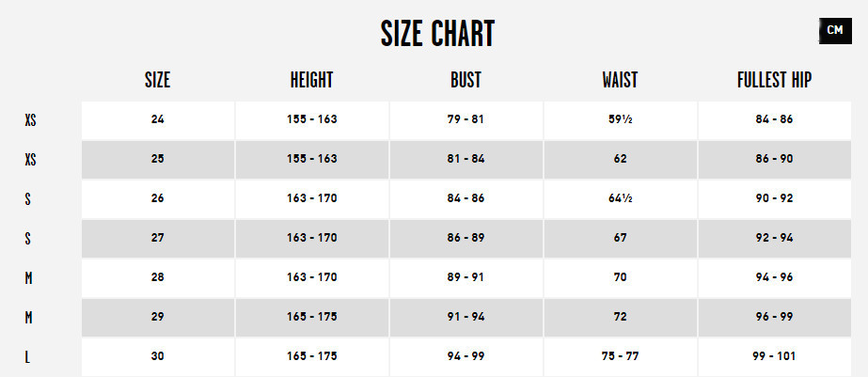Click the HEIGHT column header

coord(311,81)
